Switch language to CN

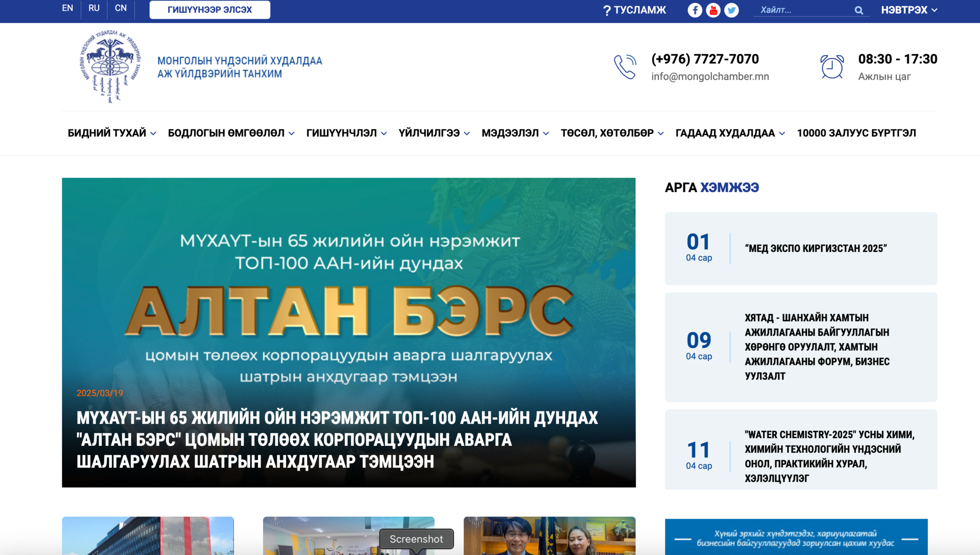[121, 8]
